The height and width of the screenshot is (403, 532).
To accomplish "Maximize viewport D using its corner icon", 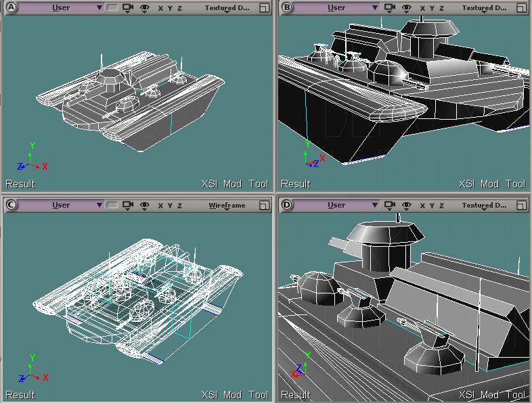I will coord(521,205).
